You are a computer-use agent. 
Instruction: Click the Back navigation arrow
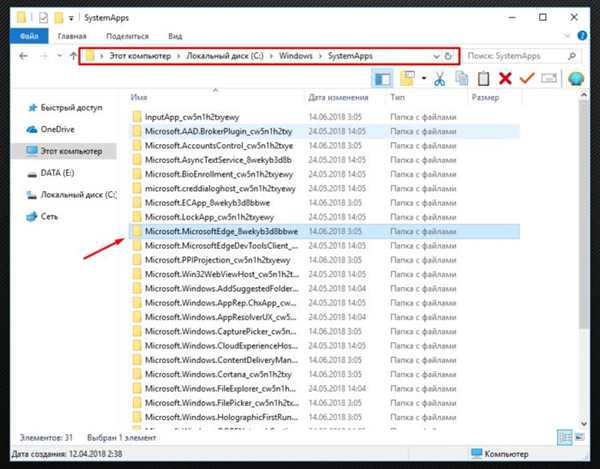pyautogui.click(x=24, y=56)
